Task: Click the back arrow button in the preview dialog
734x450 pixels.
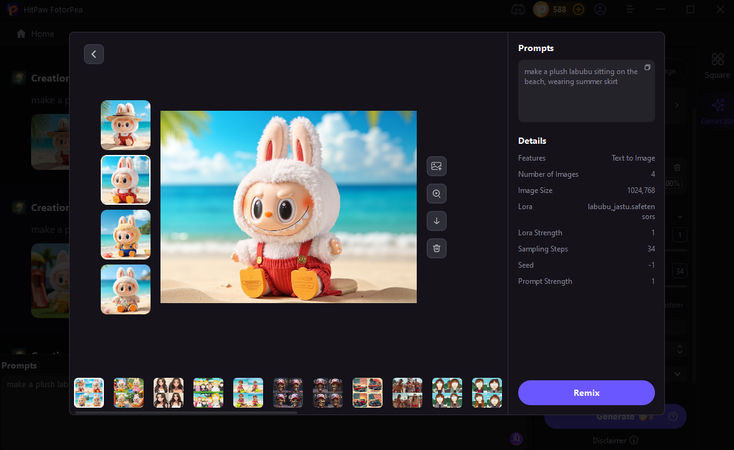Action: [94, 54]
